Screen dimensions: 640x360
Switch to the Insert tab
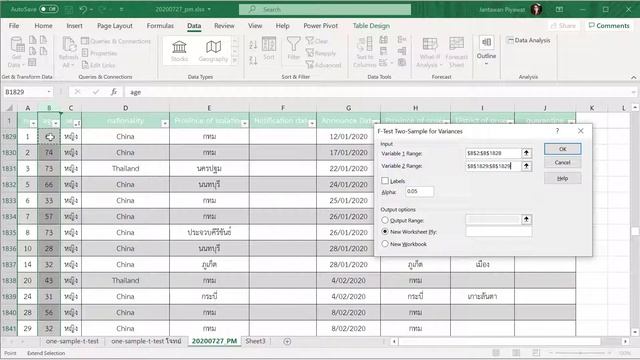[x=74, y=25]
